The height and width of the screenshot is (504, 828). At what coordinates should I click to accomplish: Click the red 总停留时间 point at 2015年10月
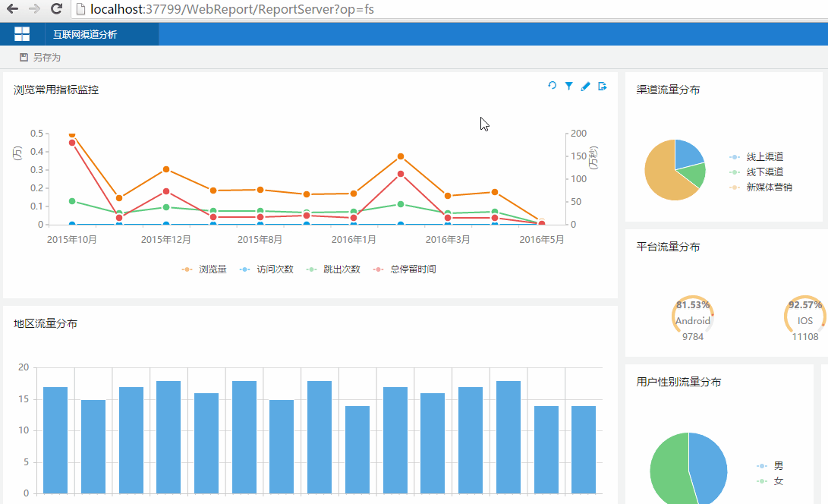pos(72,143)
